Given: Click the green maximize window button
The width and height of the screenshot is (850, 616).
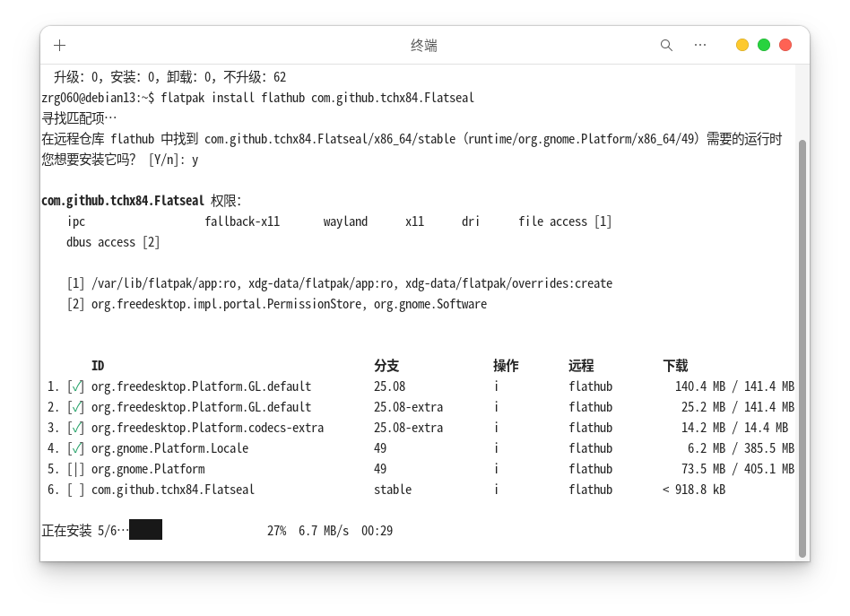Looking at the screenshot, I should 764,45.
